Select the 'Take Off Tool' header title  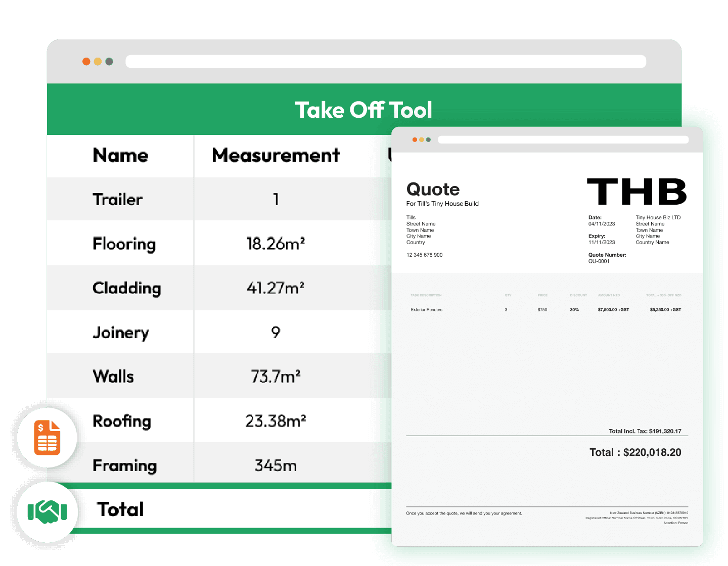click(363, 110)
